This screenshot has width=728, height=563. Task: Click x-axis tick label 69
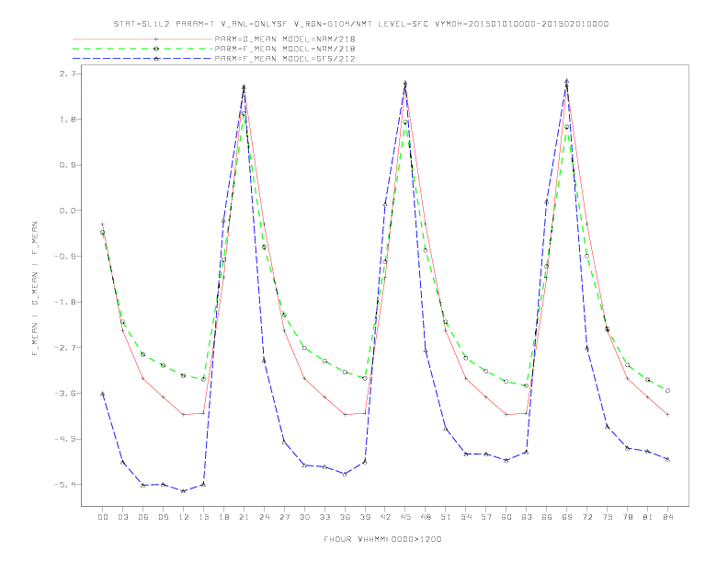pyautogui.click(x=567, y=517)
